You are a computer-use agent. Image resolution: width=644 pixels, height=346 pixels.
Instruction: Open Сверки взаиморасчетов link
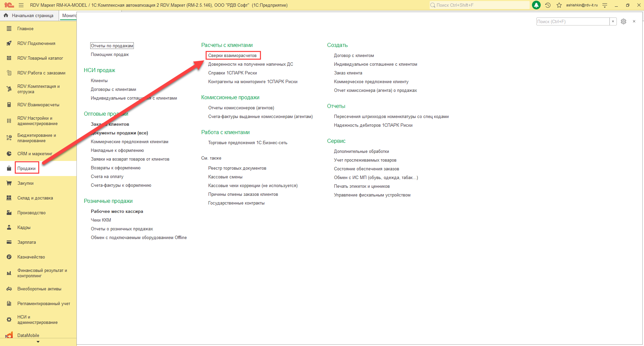point(232,56)
